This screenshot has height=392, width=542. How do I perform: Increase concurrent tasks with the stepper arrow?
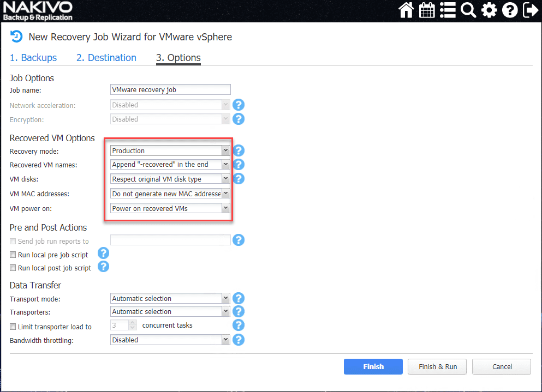[x=132, y=323]
